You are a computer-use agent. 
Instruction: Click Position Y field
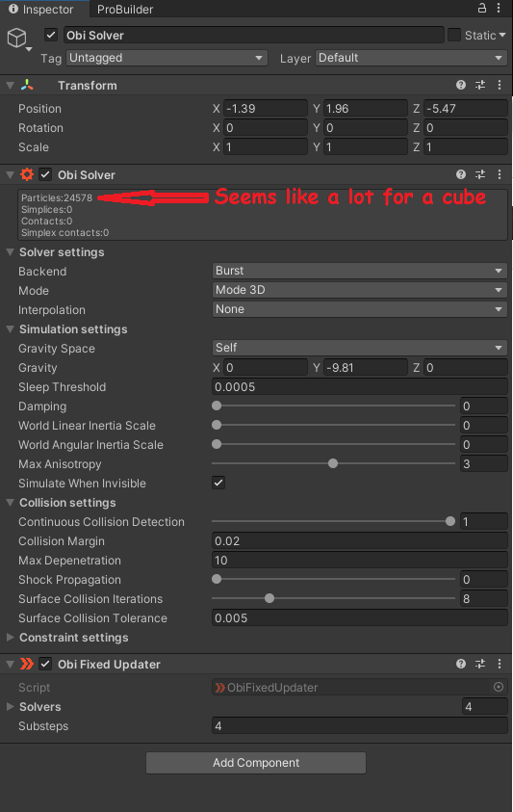(366, 108)
